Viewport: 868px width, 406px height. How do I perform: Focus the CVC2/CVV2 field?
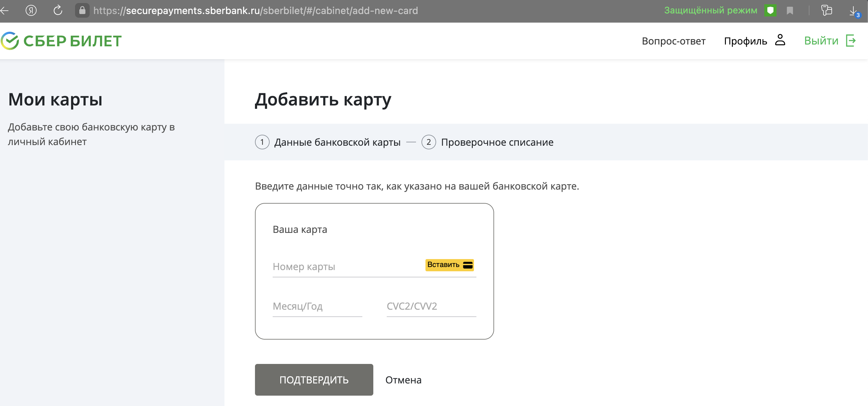431,306
